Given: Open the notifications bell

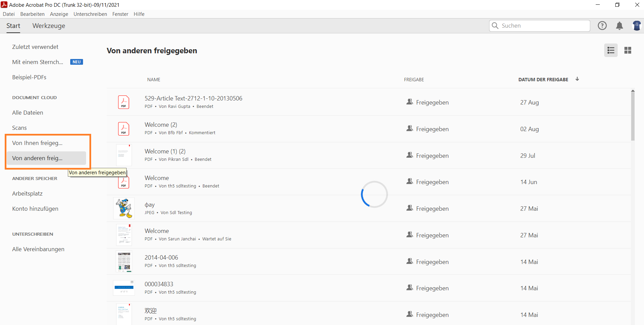Looking at the screenshot, I should (619, 26).
